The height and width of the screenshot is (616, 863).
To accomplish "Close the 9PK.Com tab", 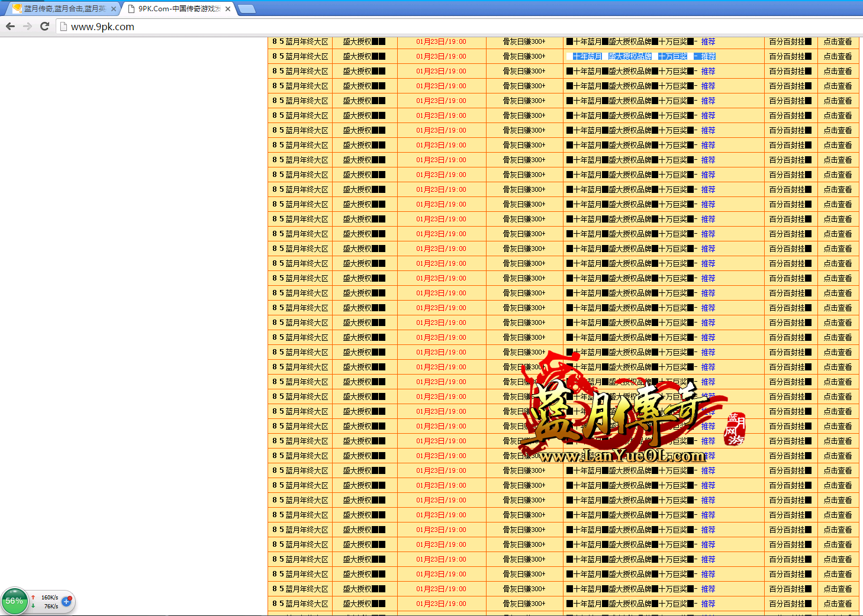I will 228,9.
